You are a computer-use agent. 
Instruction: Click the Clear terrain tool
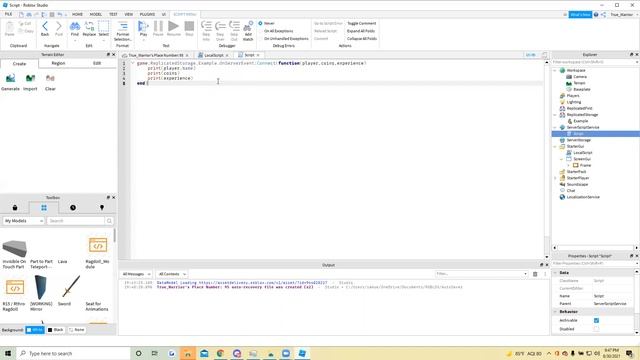point(50,82)
